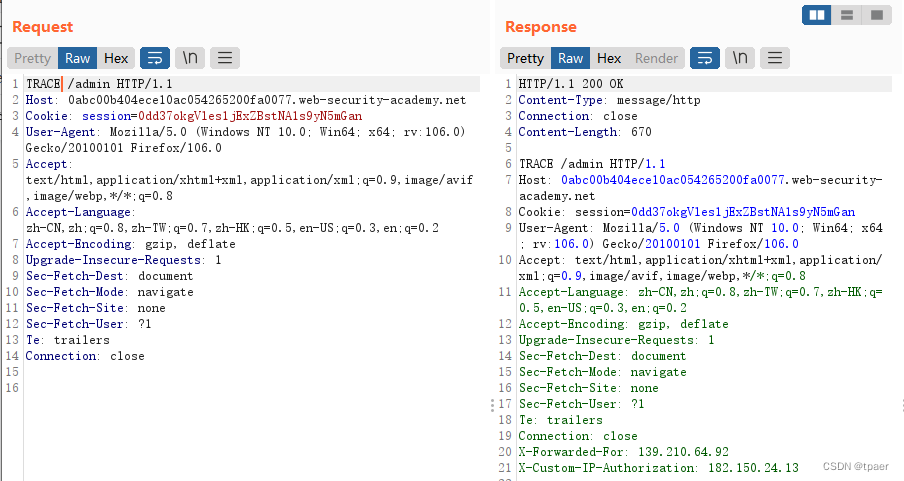904x481 pixels.
Task: Switch Request view to Hex tab
Action: (116, 58)
